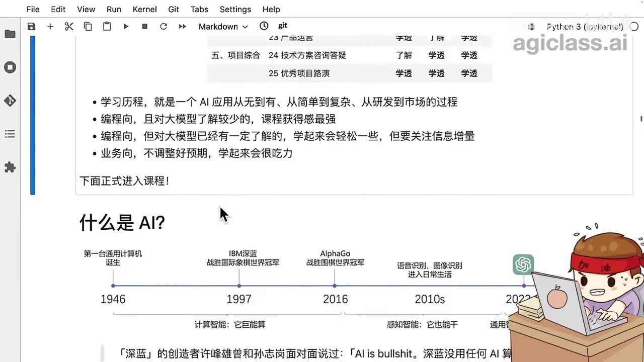Click the git button in the toolbar

point(283,25)
